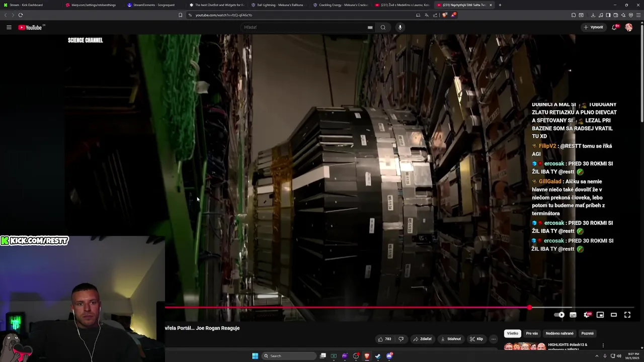Toggle the browser sidebar panel
The image size is (644, 362).
[x=608, y=15]
